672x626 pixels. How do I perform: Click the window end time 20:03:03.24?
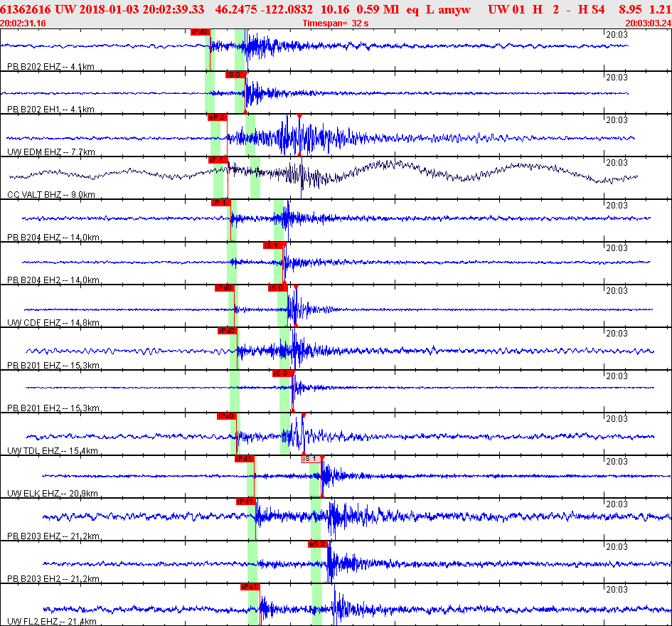coord(649,23)
